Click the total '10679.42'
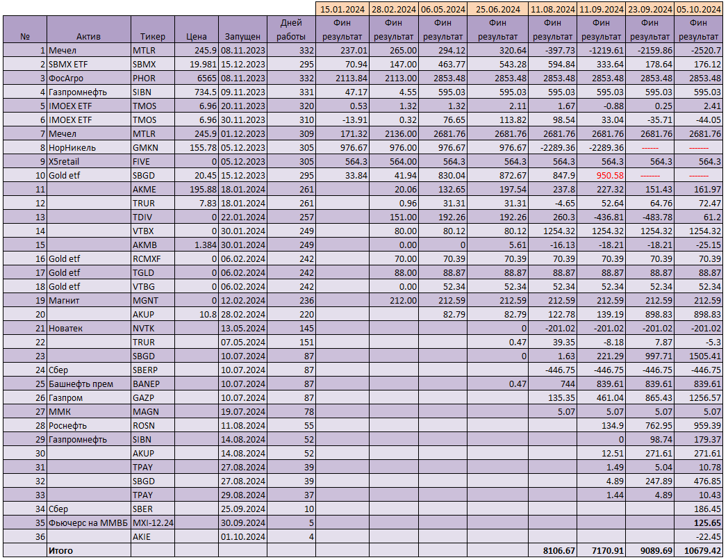Viewport: 728px width, 560px height. tap(699, 551)
